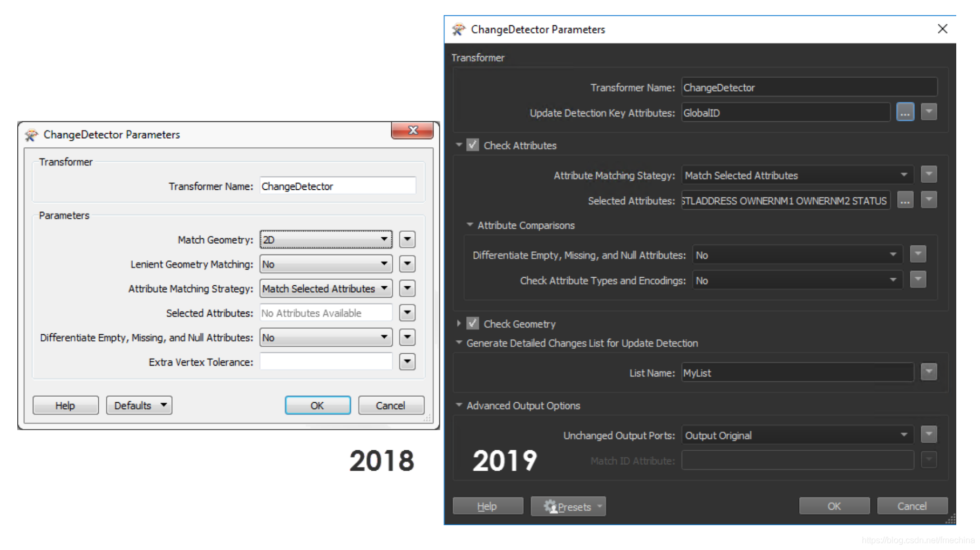
Task: Open arrow menu beside Check Attribute Types and Encodings
Action: (917, 280)
